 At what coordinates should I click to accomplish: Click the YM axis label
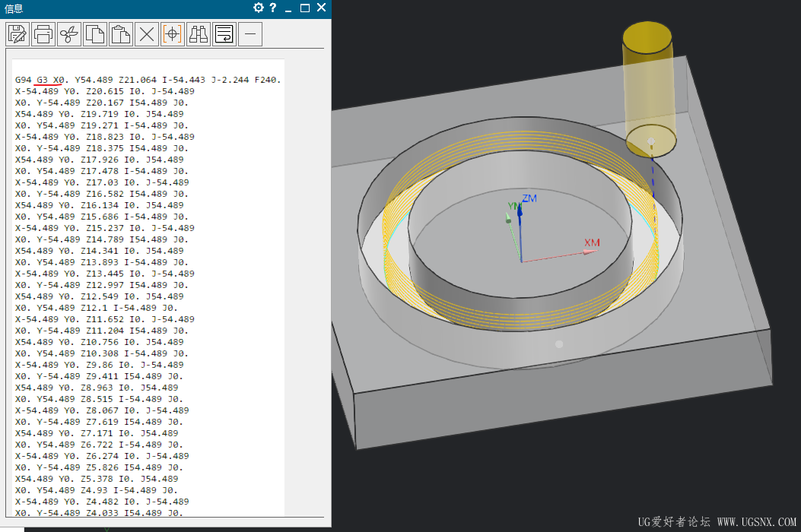pyautogui.click(x=513, y=206)
